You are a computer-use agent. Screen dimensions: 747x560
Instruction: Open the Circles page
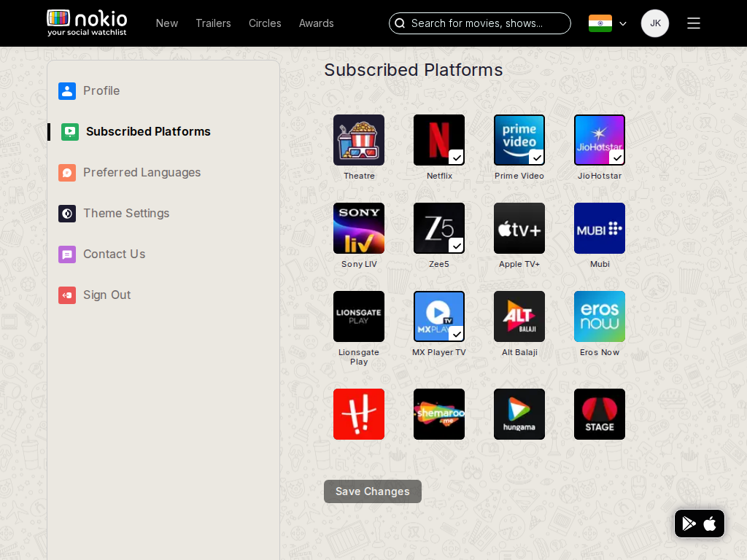coord(265,23)
